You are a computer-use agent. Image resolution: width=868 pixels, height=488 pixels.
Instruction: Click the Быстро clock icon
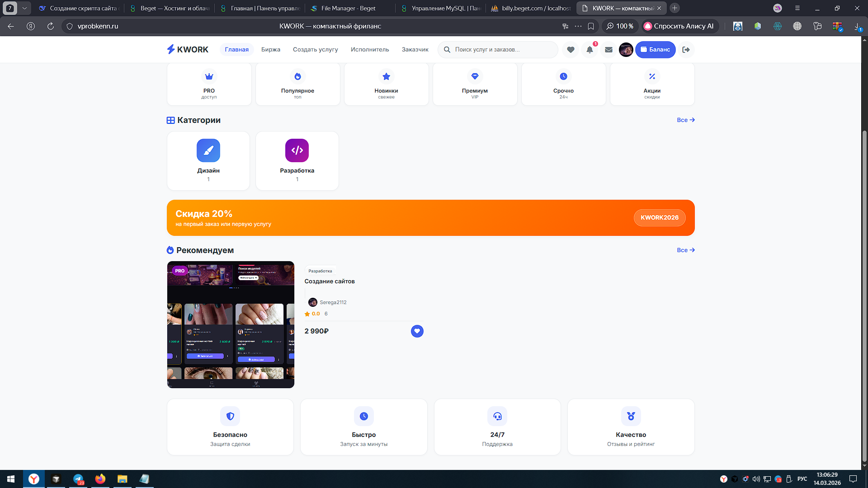[364, 416]
